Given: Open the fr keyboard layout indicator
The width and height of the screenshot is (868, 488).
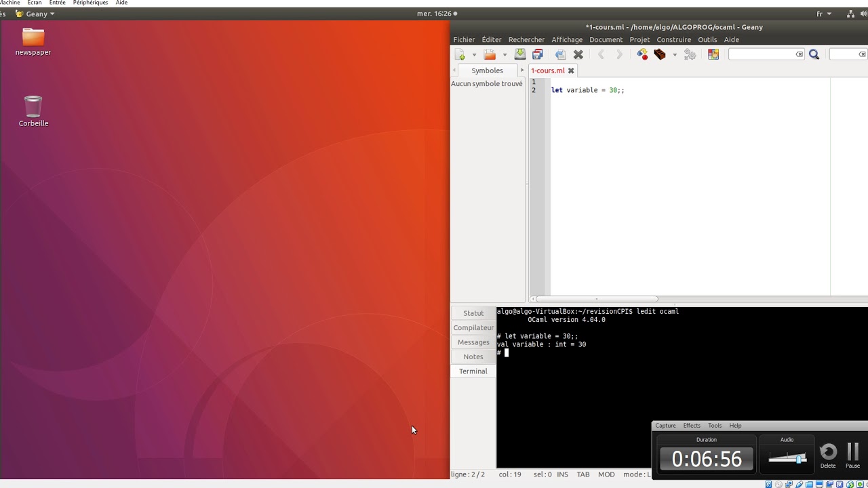Looking at the screenshot, I should pos(824,14).
